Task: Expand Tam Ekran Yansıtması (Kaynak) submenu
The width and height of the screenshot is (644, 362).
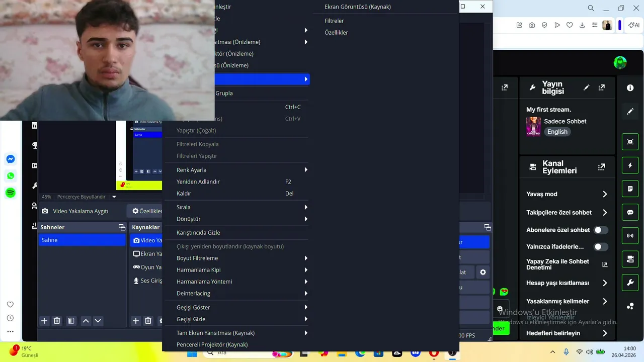Action: pos(236,332)
